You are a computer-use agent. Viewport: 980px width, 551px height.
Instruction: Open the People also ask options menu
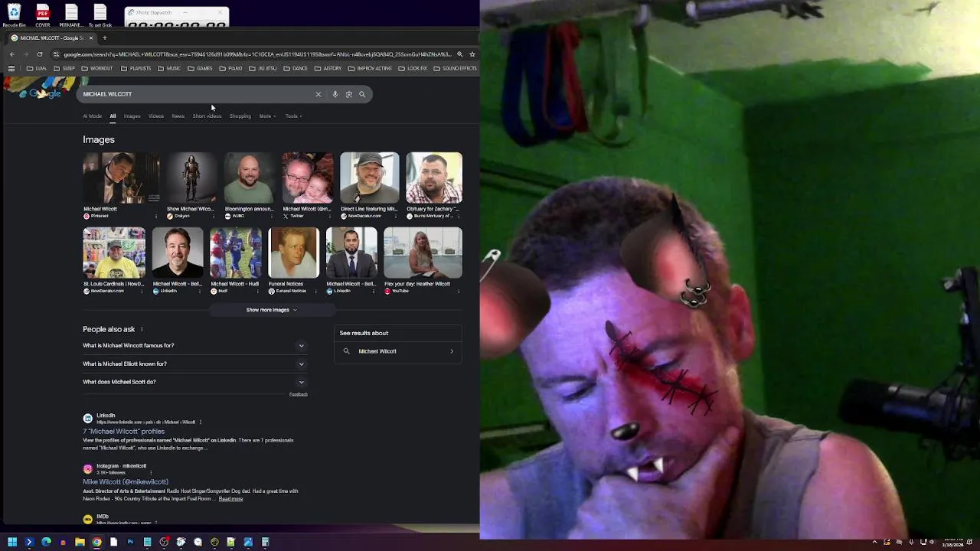click(142, 329)
